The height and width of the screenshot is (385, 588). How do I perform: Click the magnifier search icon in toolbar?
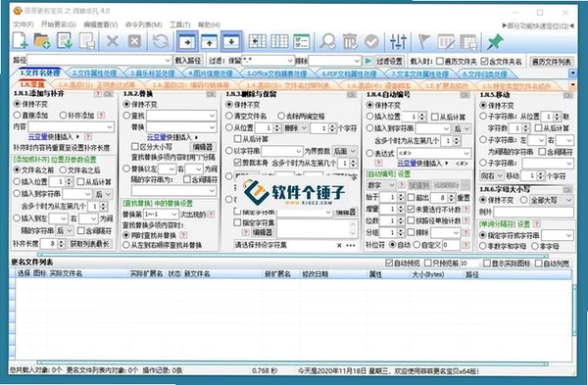click(x=327, y=41)
